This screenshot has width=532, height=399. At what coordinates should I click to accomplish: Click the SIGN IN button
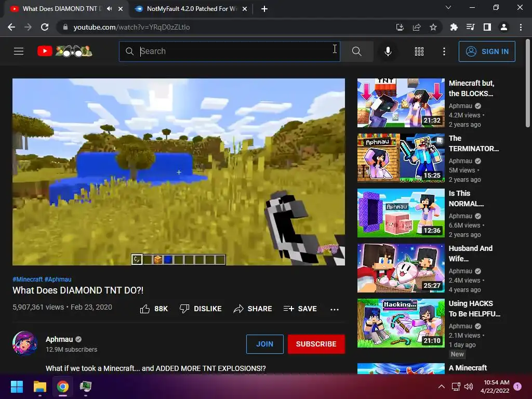[487, 51]
